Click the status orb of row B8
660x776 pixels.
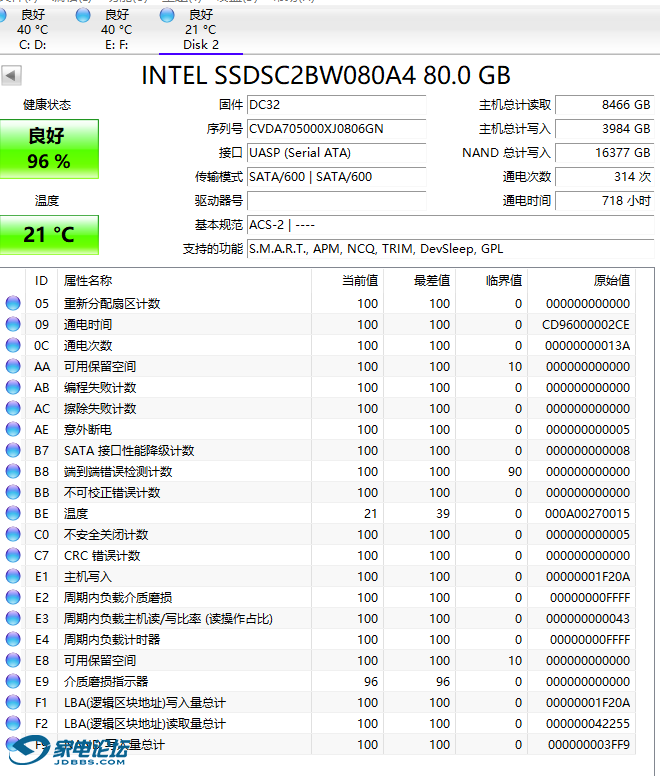pos(13,471)
